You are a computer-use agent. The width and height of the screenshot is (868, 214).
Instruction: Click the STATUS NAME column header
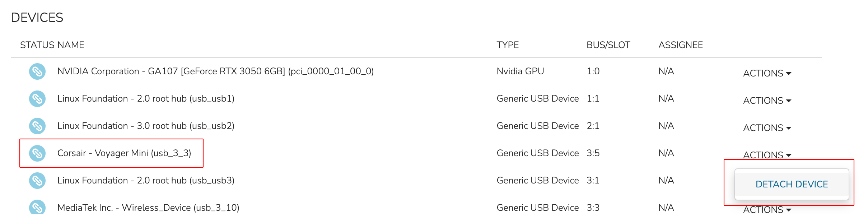pos(52,45)
